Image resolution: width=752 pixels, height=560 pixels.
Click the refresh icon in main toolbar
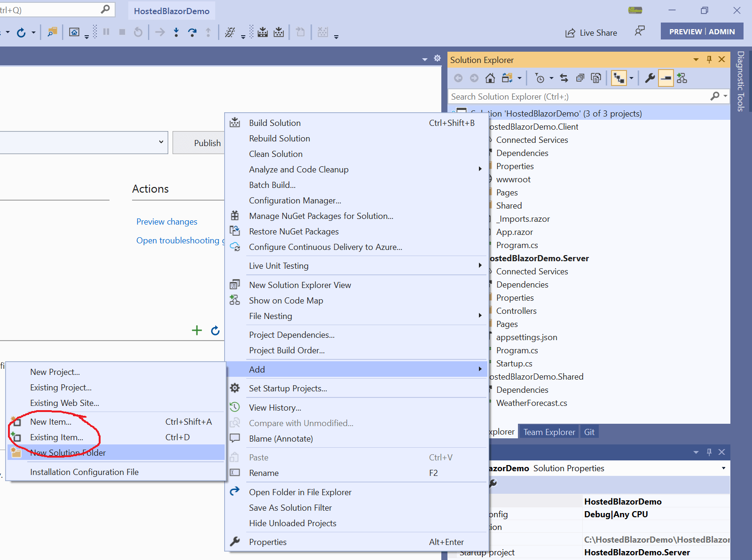[21, 32]
